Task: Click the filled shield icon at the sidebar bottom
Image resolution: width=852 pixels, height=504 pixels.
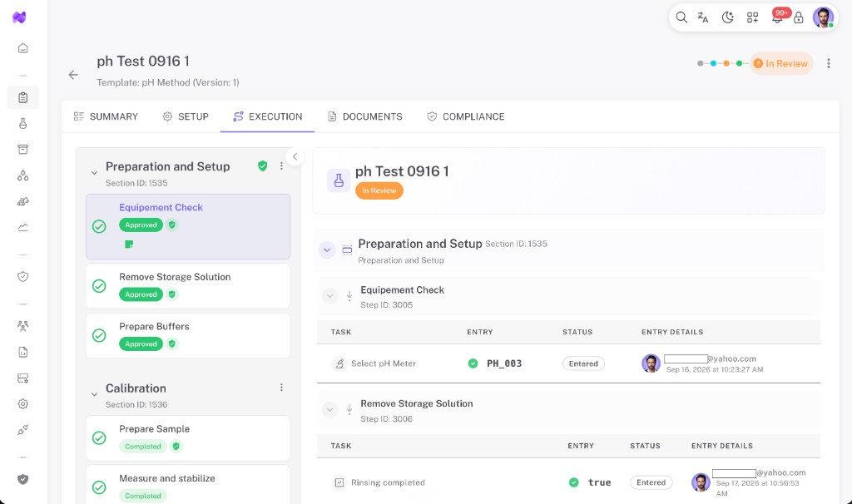Action: [x=22, y=479]
